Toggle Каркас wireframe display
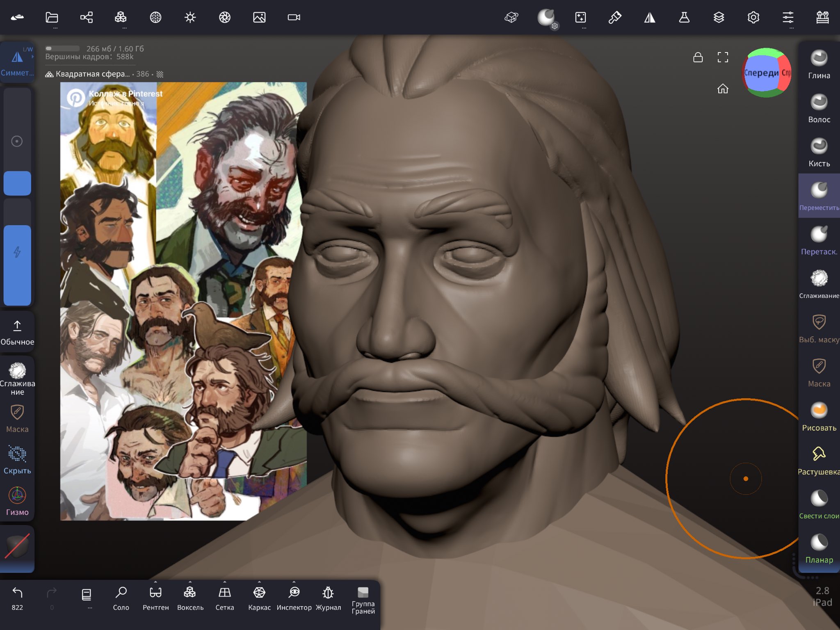This screenshot has width=840, height=630. click(x=259, y=597)
